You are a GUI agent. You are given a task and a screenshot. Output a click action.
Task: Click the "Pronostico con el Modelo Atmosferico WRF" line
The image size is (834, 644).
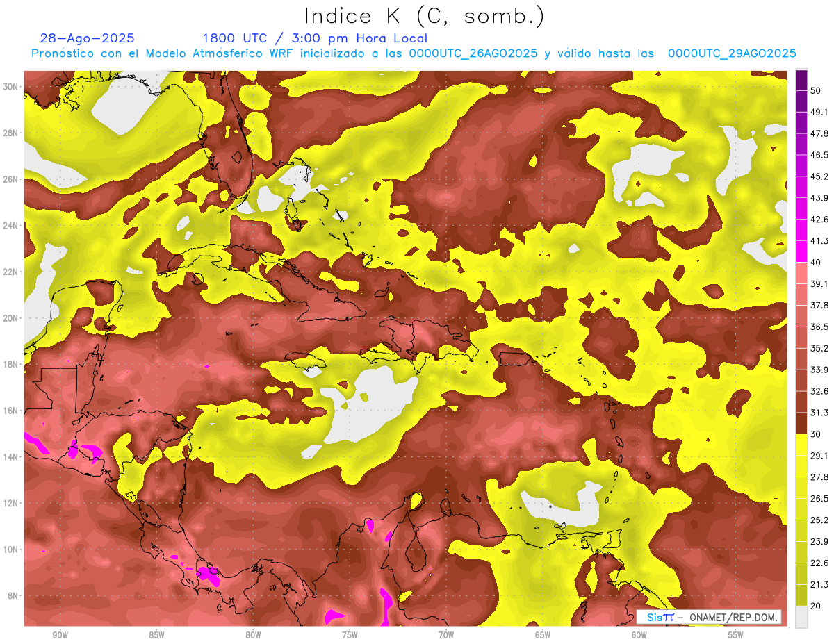(414, 53)
